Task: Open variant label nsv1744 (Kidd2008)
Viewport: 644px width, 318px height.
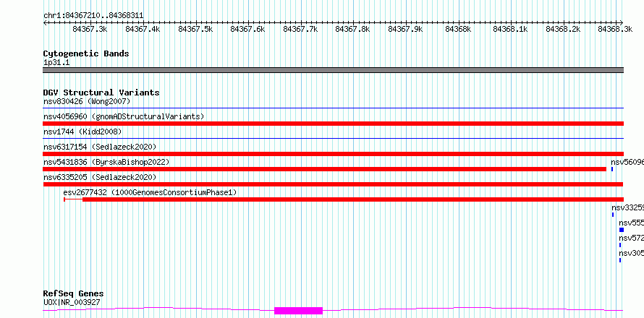Action: click(x=82, y=132)
